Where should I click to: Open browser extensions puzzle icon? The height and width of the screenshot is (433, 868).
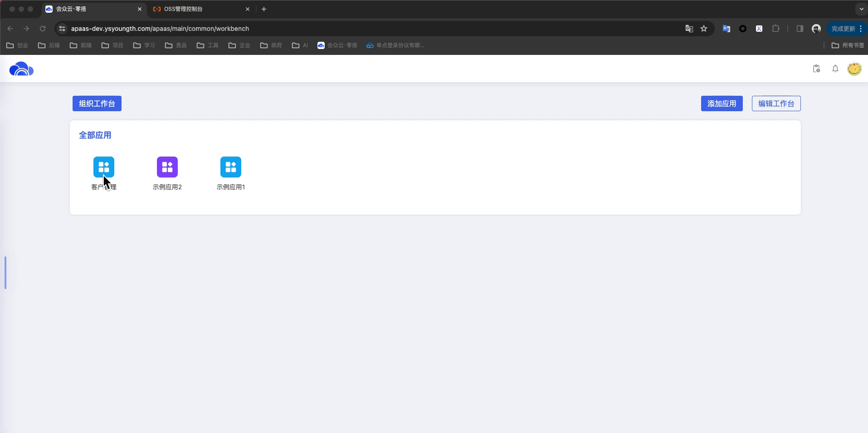point(775,29)
